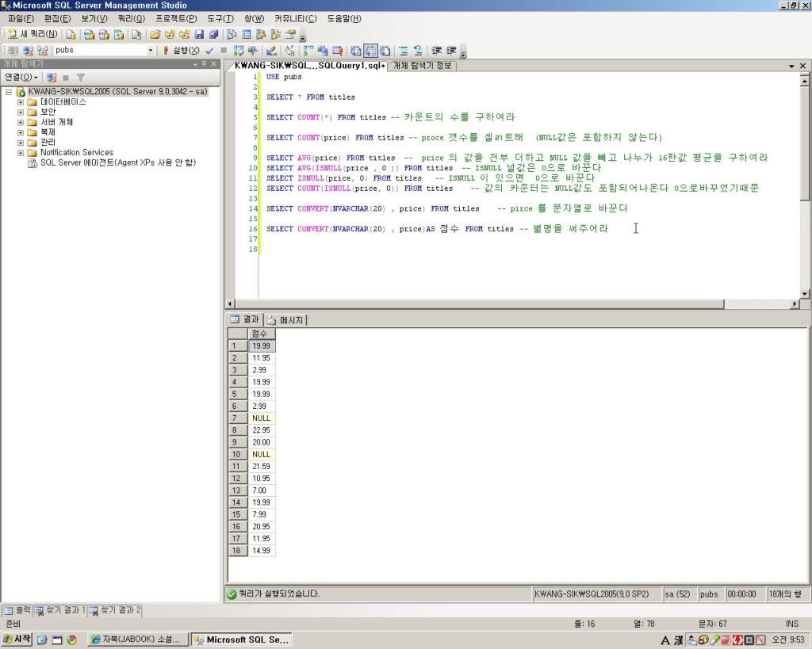
Task: Start an Analysis Services DMX Query
Action: pos(104,35)
